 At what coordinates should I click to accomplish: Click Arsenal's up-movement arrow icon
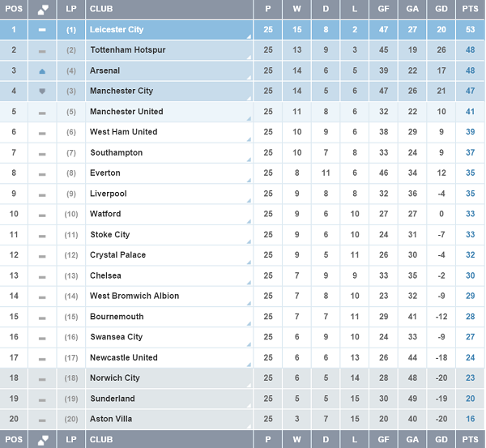[x=42, y=70]
